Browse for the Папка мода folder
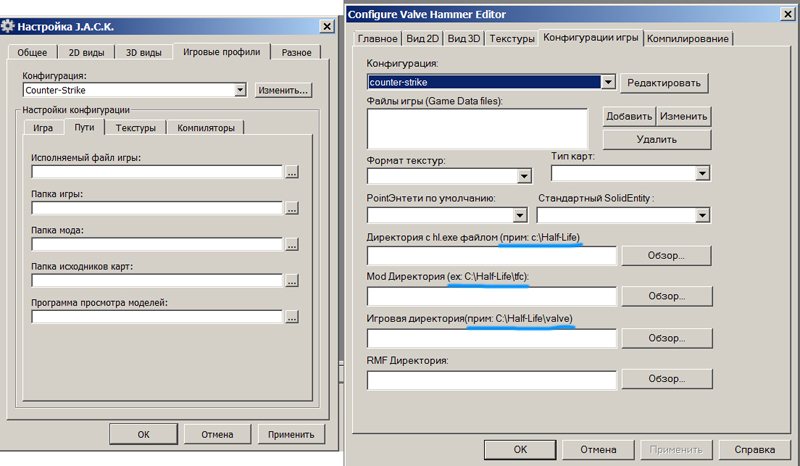The width and height of the screenshot is (800, 466). click(x=292, y=244)
